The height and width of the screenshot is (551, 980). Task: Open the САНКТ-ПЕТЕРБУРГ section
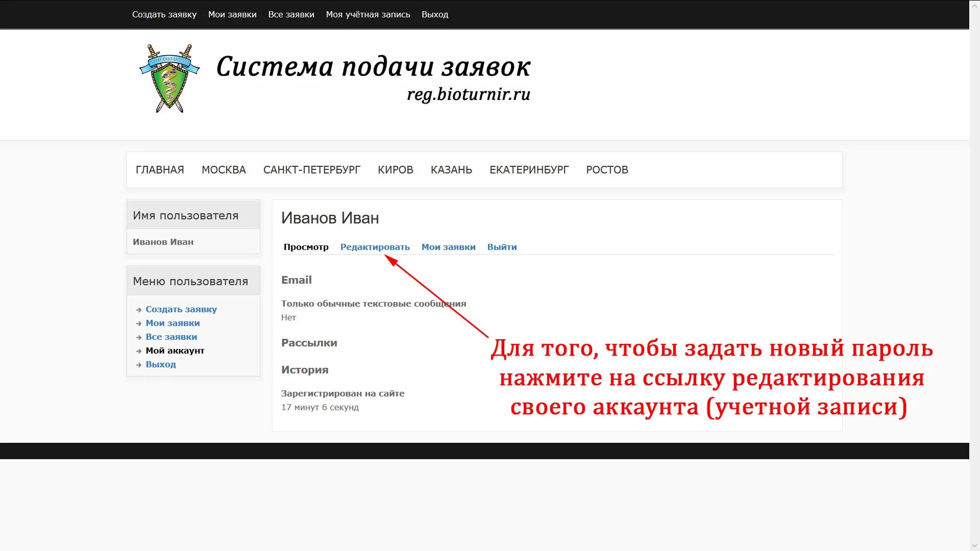(311, 170)
